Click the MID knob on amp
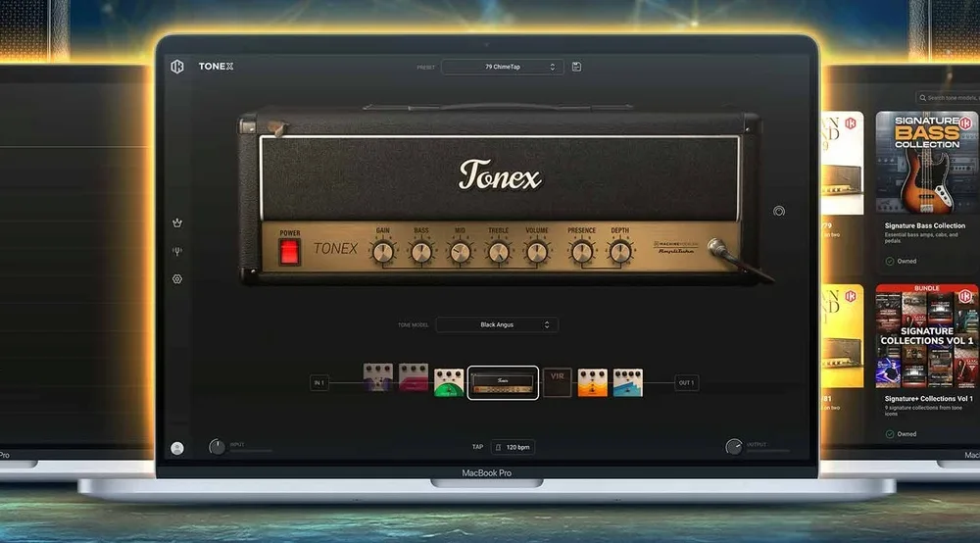This screenshot has height=543, width=980. (460, 253)
